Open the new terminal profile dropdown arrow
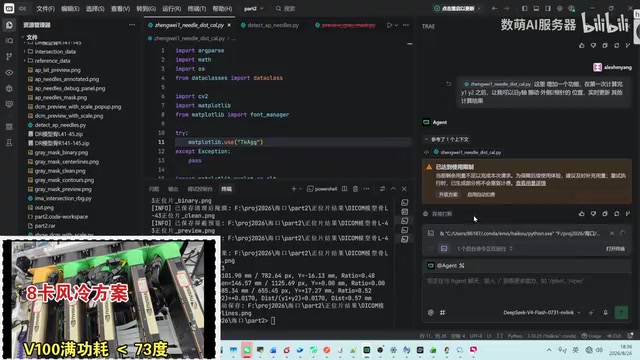This screenshot has height=360, width=640. pyautogui.click(x=300, y=189)
